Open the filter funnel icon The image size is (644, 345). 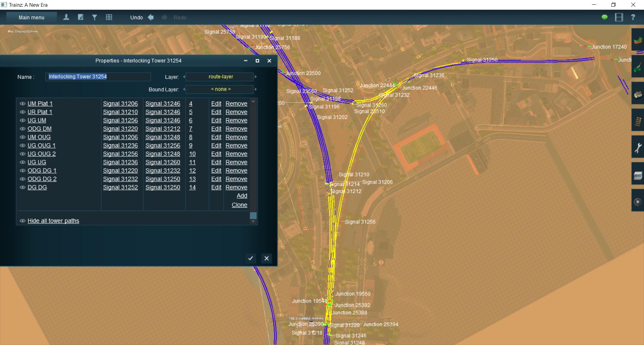tap(95, 17)
